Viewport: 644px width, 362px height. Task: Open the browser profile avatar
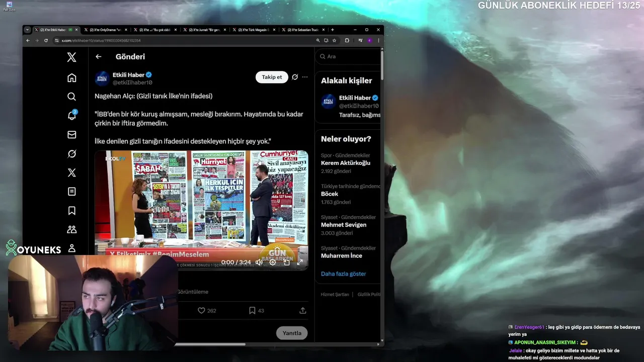pos(369,40)
